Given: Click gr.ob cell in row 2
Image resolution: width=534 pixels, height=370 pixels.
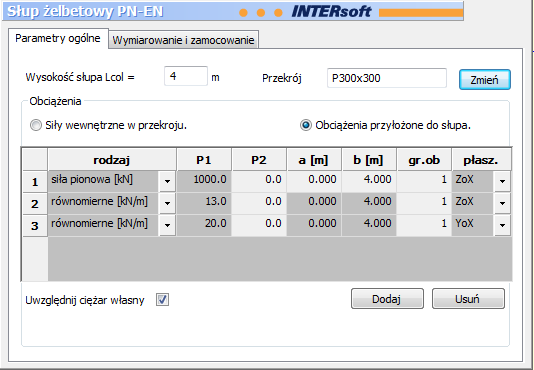Looking at the screenshot, I should [x=424, y=203].
